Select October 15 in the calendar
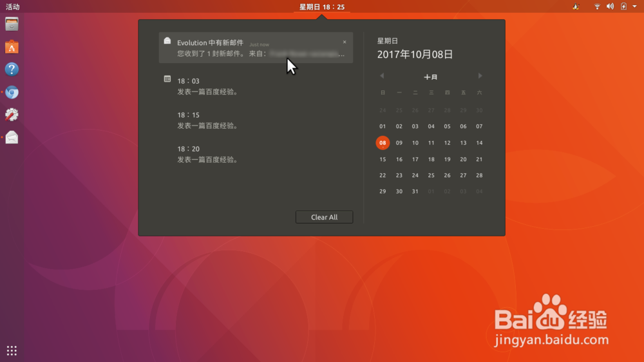644x362 pixels. click(x=383, y=159)
